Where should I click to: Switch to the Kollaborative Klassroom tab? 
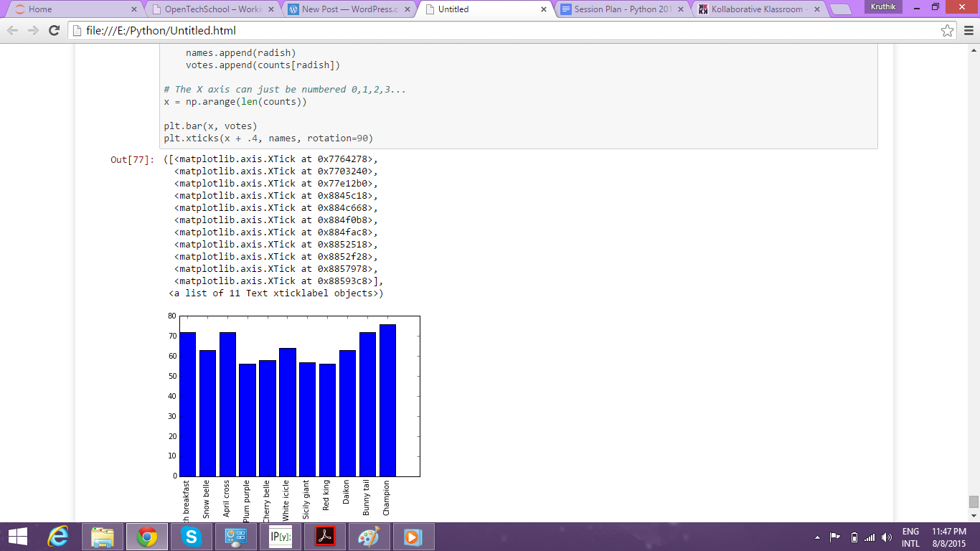coord(759,10)
